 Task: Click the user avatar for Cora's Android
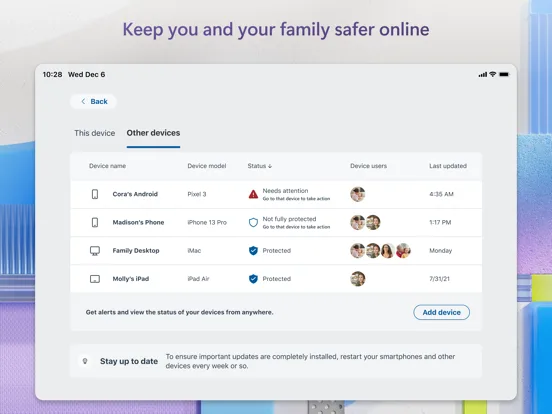coord(357,194)
